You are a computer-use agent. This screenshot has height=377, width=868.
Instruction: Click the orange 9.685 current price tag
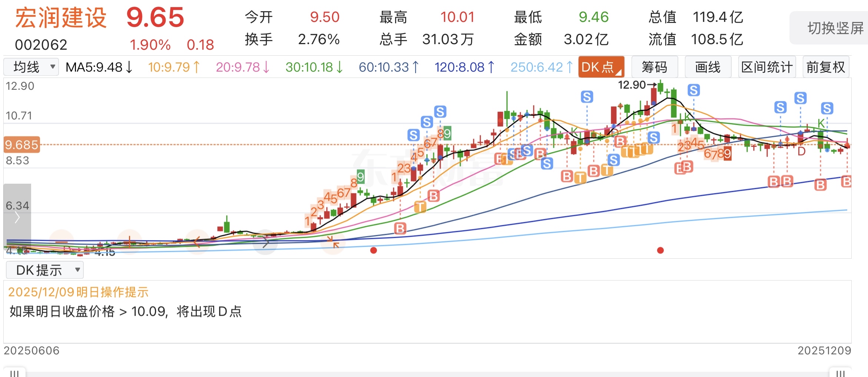pyautogui.click(x=21, y=145)
